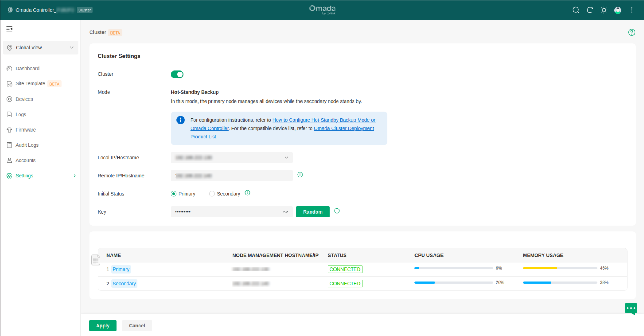
Task: Open the Hot-Standby Backup configuration guide link
Action: pos(324,120)
